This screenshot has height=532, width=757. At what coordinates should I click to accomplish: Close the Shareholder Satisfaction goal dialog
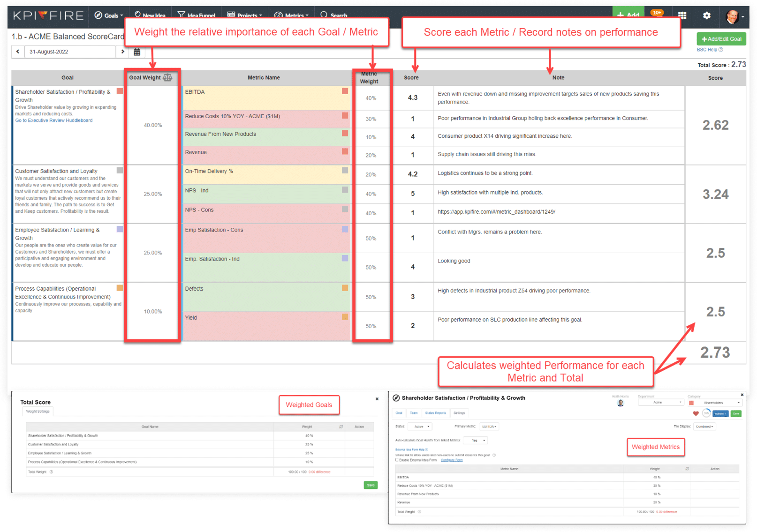click(742, 395)
